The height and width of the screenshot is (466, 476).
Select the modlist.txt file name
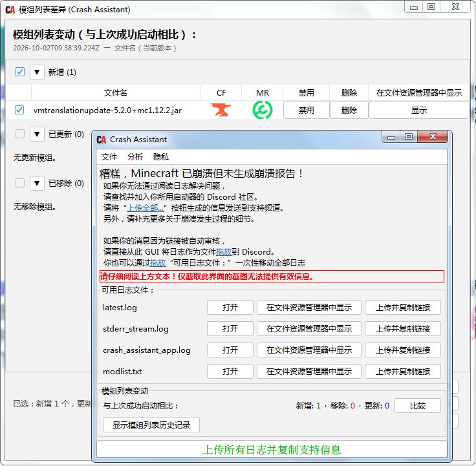[x=122, y=372]
